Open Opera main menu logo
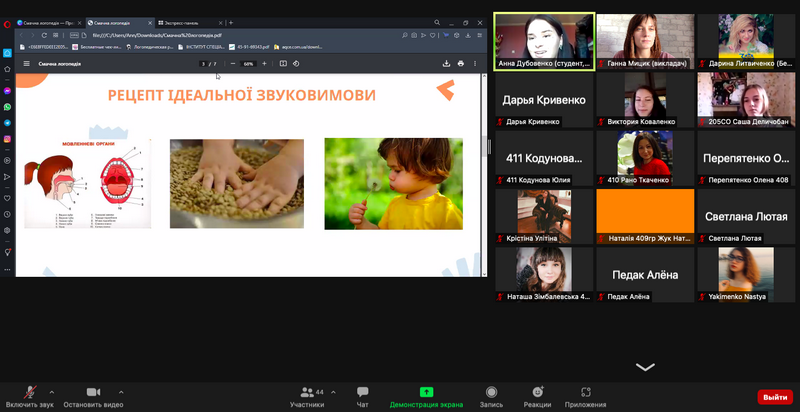The height and width of the screenshot is (412, 800). coord(7,24)
